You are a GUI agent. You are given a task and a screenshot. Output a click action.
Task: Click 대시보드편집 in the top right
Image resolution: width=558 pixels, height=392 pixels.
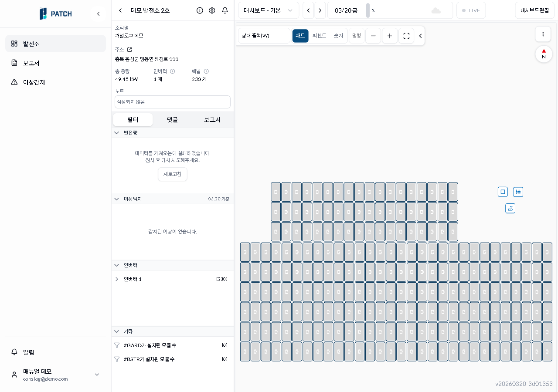coord(534,10)
